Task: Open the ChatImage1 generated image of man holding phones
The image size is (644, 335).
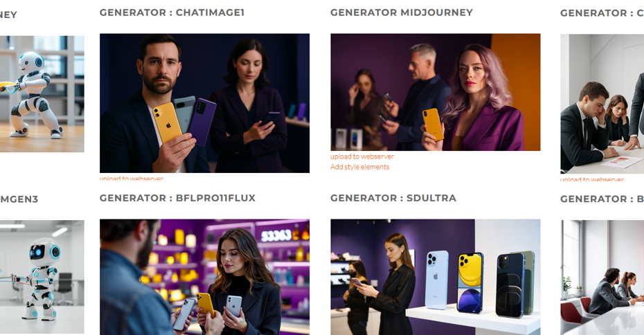Action: 204,103
